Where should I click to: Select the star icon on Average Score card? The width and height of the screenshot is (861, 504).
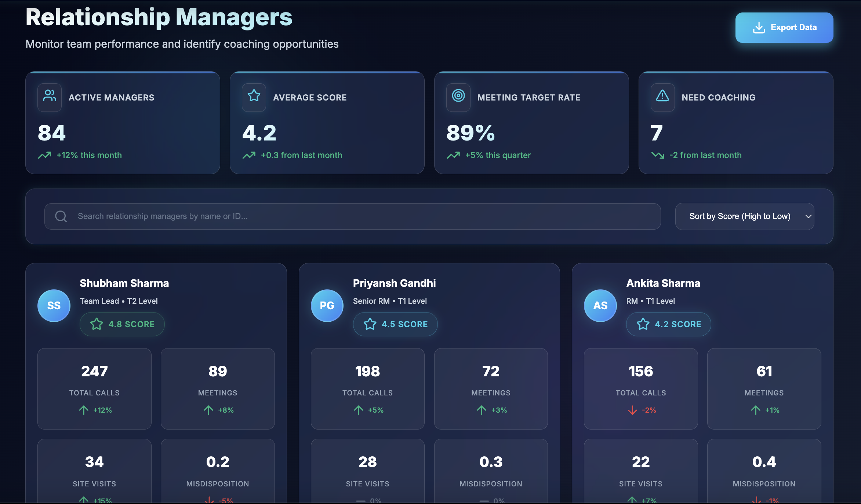(254, 97)
